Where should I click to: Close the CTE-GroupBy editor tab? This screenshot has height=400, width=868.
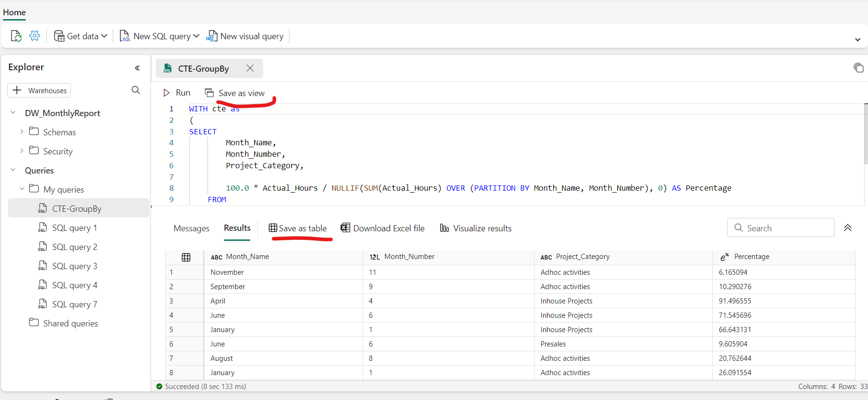pos(250,68)
